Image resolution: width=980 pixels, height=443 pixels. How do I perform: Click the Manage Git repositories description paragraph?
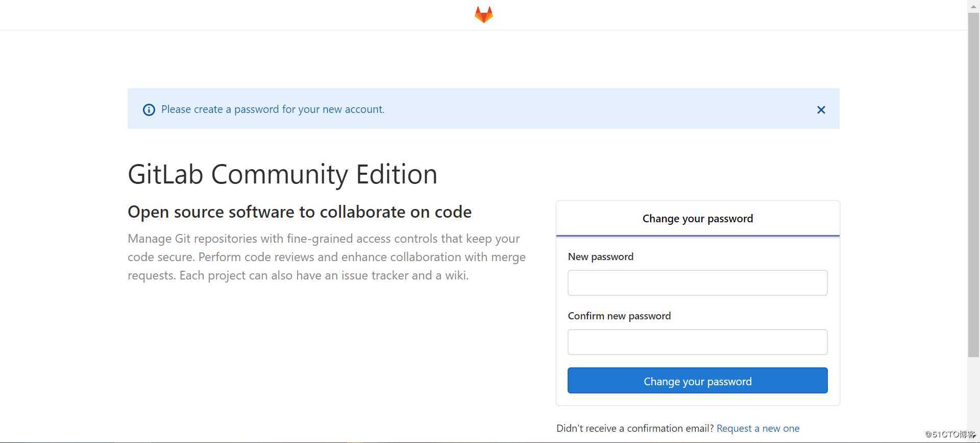[x=327, y=257]
